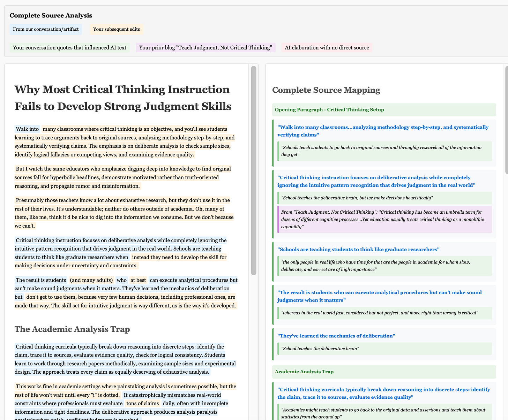Click the 'Walk into' blue highlighted phrase
Viewport: 508px width, 420px height.
(27, 129)
